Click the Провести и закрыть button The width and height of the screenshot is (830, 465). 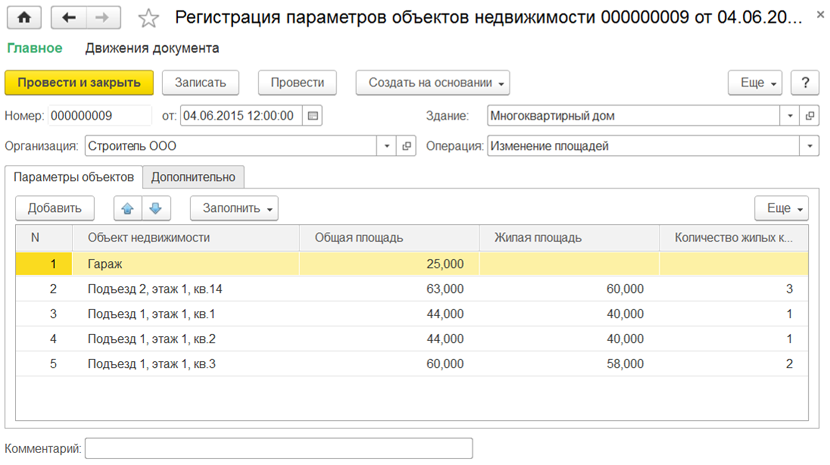79,83
